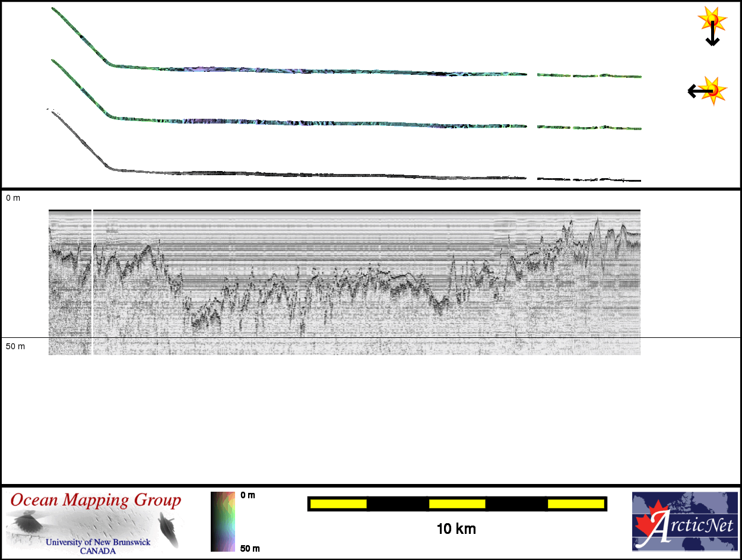This screenshot has width=742, height=560.
Task: Click the middle yellow segment of the scale bar
Action: click(457, 504)
